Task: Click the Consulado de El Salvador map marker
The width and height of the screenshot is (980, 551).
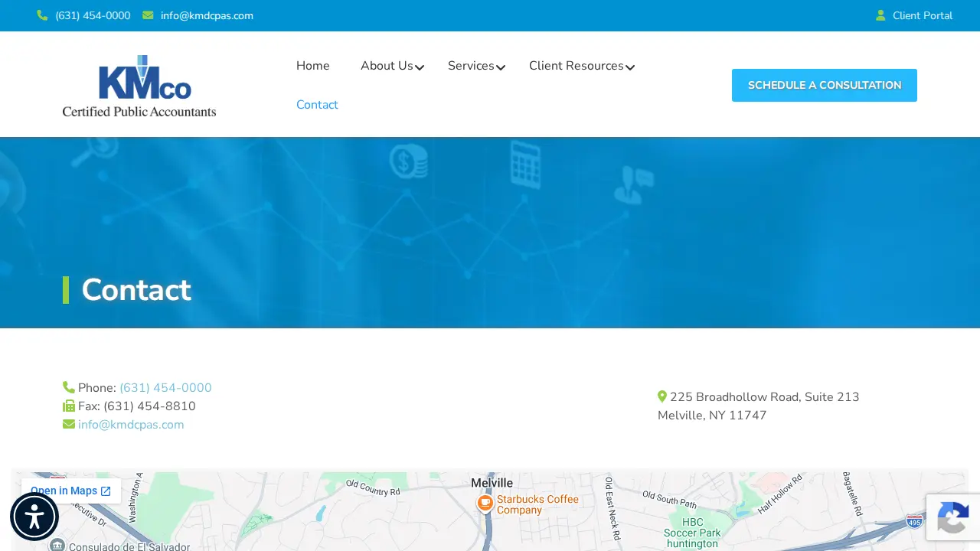Action: coord(57,545)
